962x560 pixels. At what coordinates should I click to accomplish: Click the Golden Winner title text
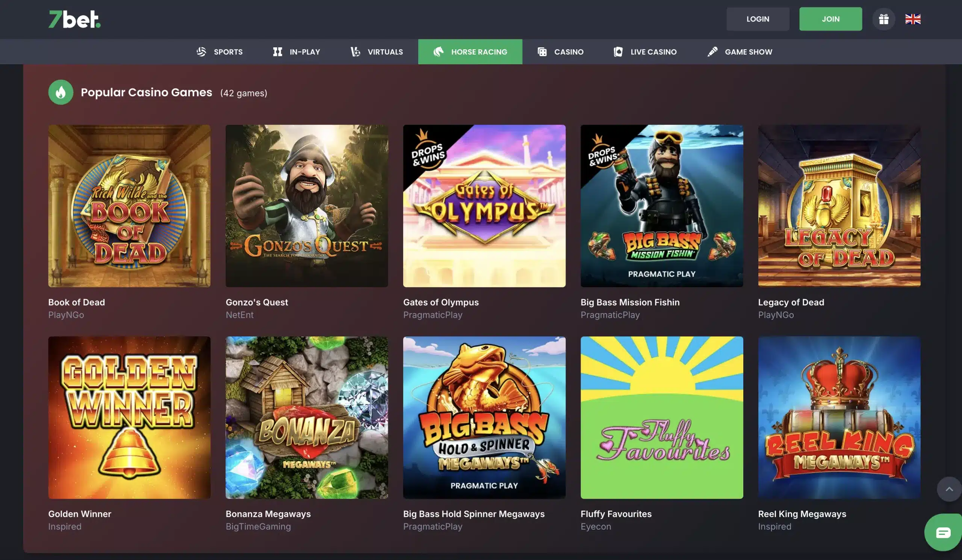(80, 514)
